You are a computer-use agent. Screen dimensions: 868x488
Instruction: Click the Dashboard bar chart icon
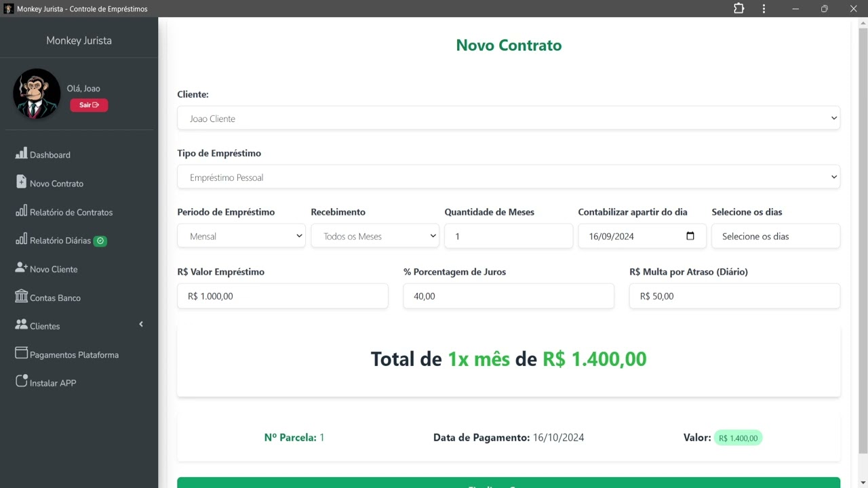pyautogui.click(x=21, y=154)
